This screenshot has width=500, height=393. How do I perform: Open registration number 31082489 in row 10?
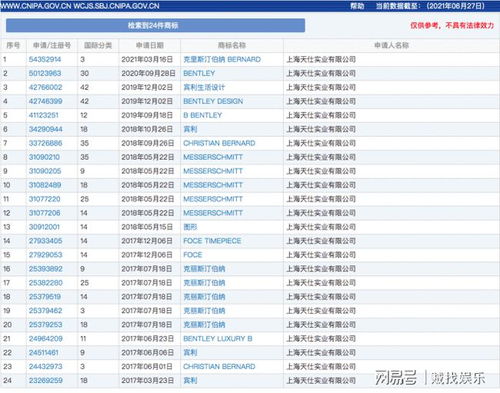(45, 185)
